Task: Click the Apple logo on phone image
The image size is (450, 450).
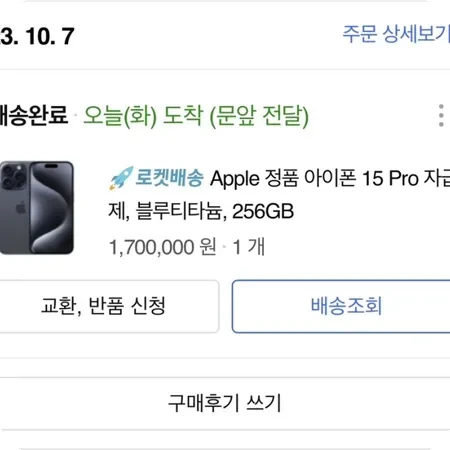Action: [x=21, y=208]
